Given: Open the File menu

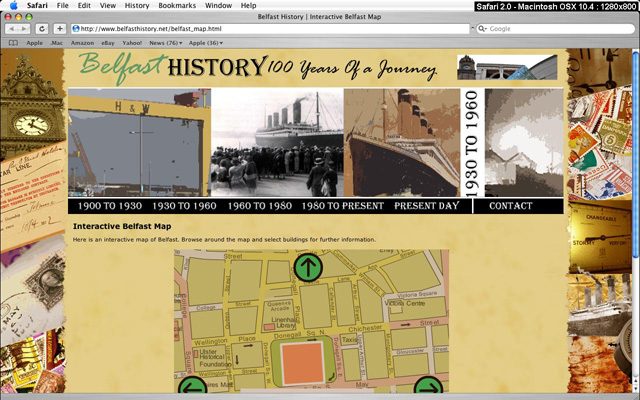Looking at the screenshot, I should [62, 5].
